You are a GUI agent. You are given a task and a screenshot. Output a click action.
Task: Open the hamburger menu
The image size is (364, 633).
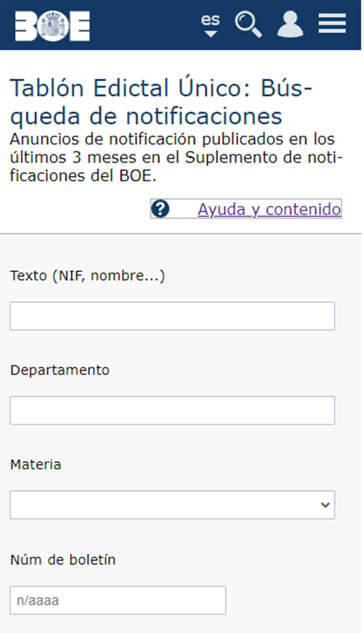[332, 23]
